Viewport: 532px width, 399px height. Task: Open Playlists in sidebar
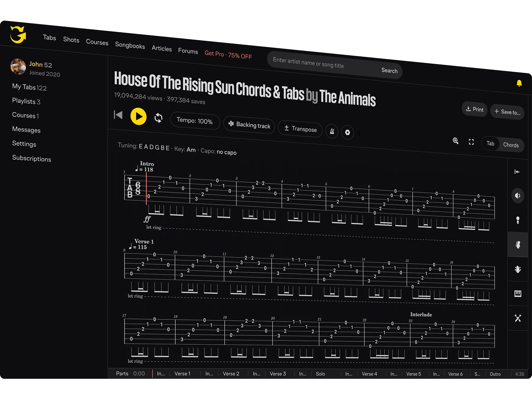[x=26, y=101]
